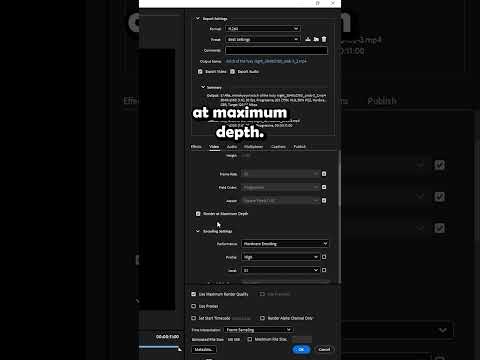Collapse the Export Settings section

coord(197,19)
